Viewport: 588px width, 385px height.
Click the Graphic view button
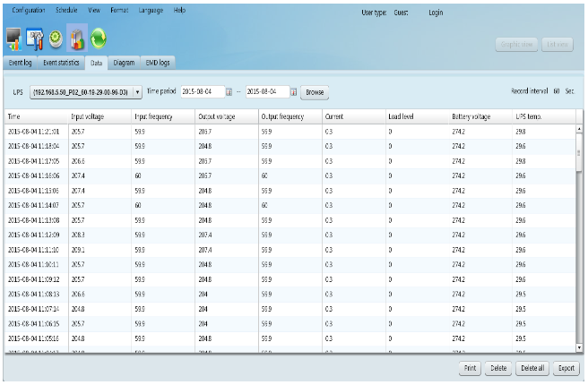(516, 45)
